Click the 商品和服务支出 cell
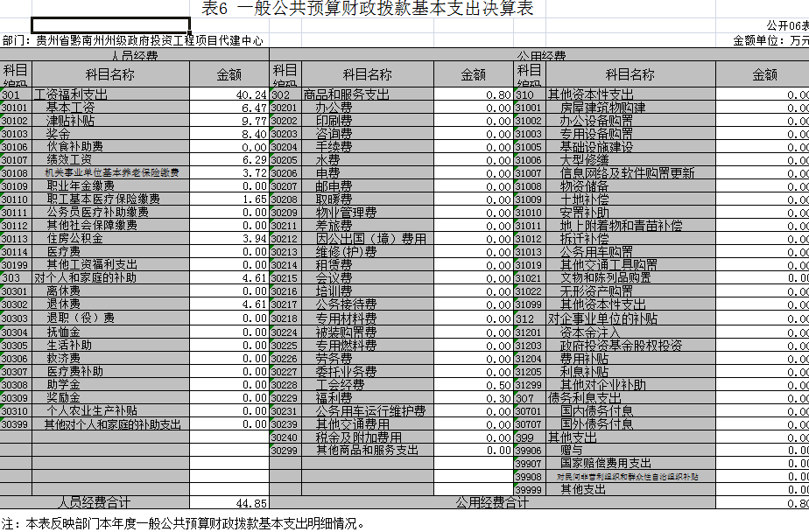Image resolution: width=809 pixels, height=532 pixels. pyautogui.click(x=368, y=94)
